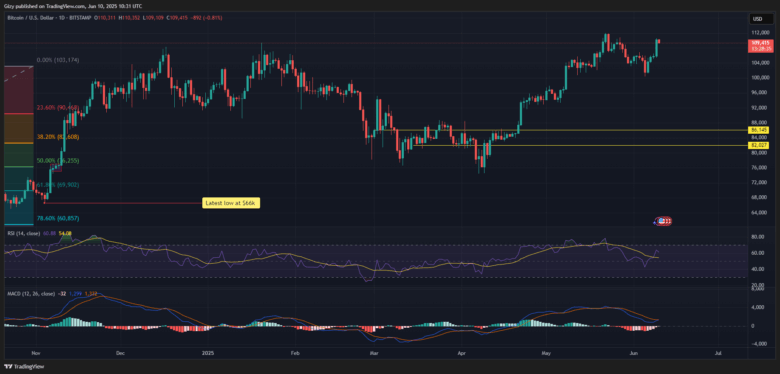780x374 pixels.
Task: Click the RSI (14, close) indicator legend
Action: tap(24, 233)
